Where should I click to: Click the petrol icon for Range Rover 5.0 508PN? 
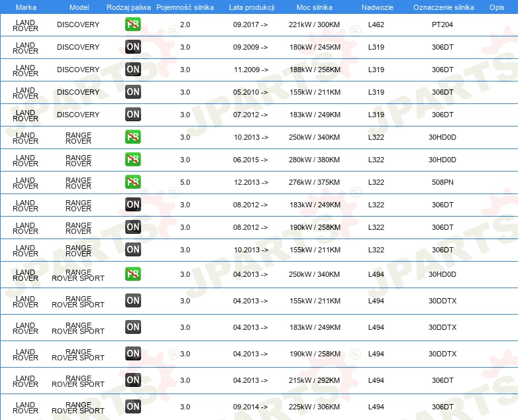click(x=132, y=182)
